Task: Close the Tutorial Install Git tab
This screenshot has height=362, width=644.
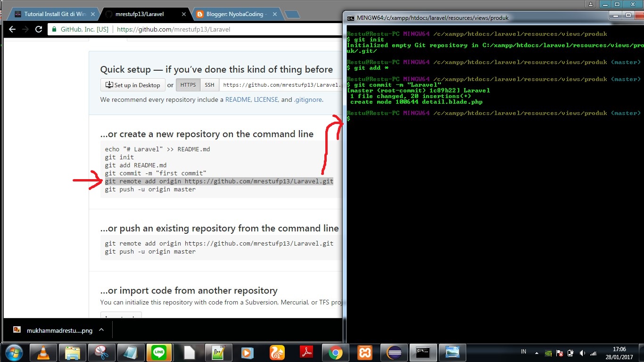Action: [93, 14]
